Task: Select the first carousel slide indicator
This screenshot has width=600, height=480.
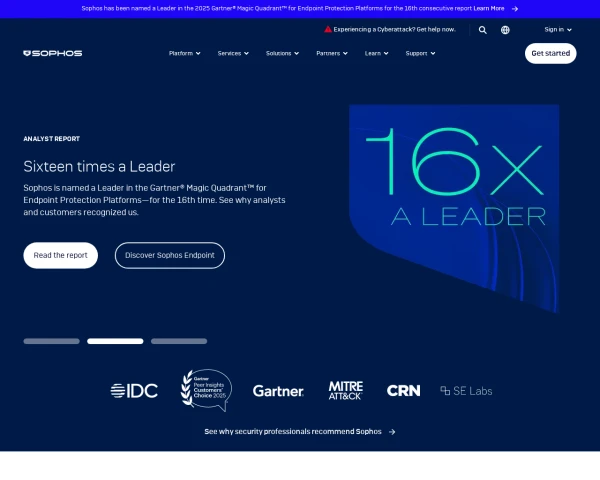Action: point(51,341)
